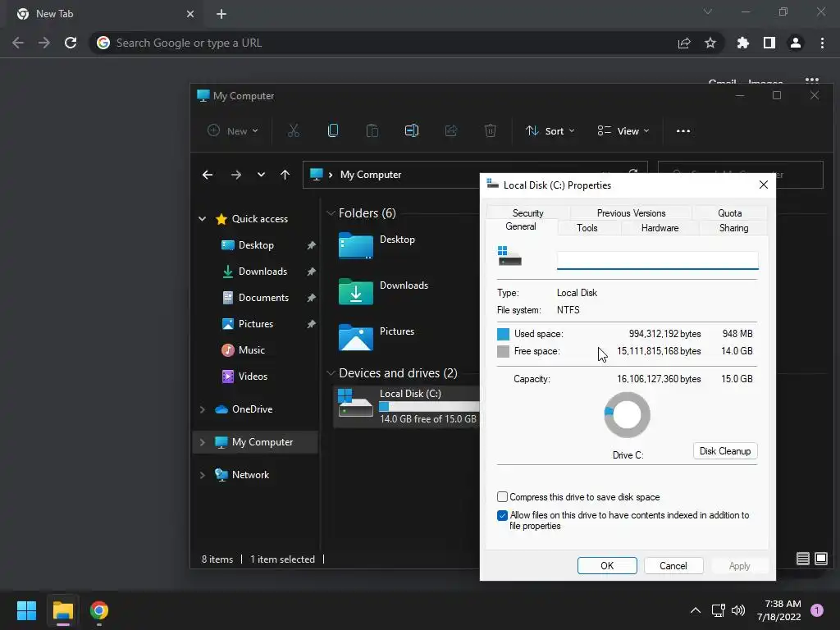840x630 pixels.
Task: Go forward with File Explorer forward arrow
Action: coord(235,175)
